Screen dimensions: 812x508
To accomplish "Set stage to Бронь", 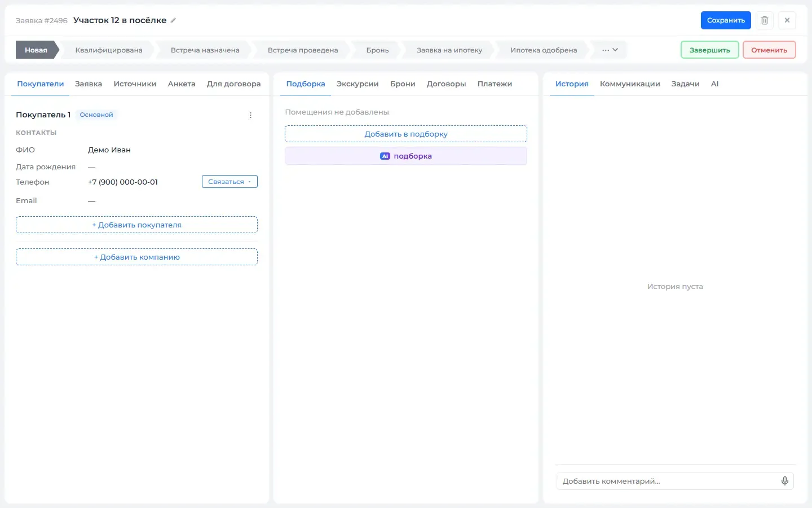I will (x=377, y=50).
